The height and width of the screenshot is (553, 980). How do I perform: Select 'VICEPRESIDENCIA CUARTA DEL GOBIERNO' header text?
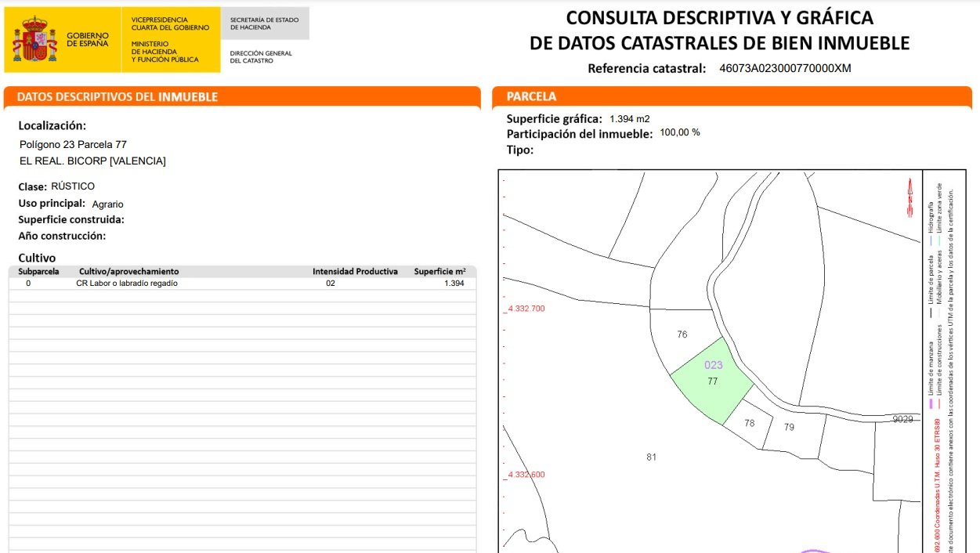click(x=170, y=23)
